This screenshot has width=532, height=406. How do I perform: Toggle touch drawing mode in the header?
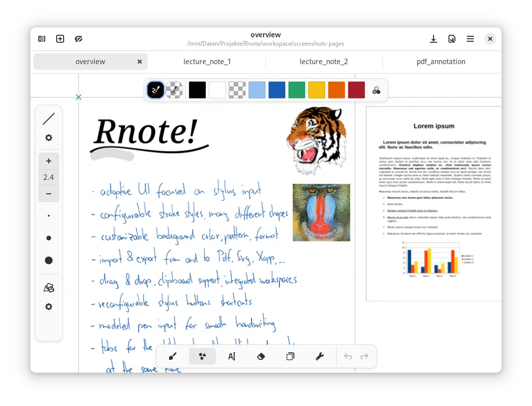[x=78, y=38]
